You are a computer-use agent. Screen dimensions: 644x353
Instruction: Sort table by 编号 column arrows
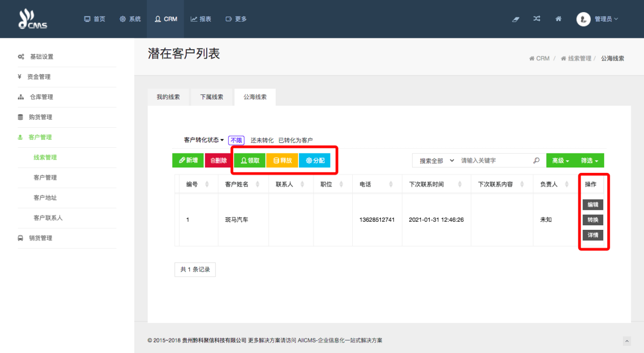click(x=207, y=185)
